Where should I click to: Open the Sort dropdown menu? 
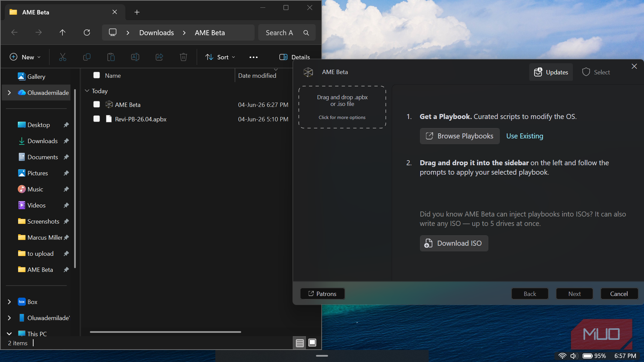(x=220, y=57)
